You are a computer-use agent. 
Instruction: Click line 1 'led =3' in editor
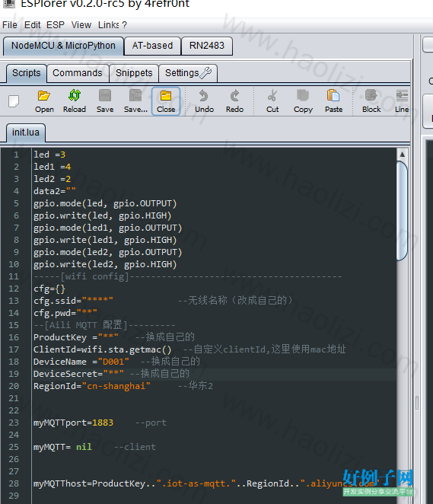click(49, 155)
